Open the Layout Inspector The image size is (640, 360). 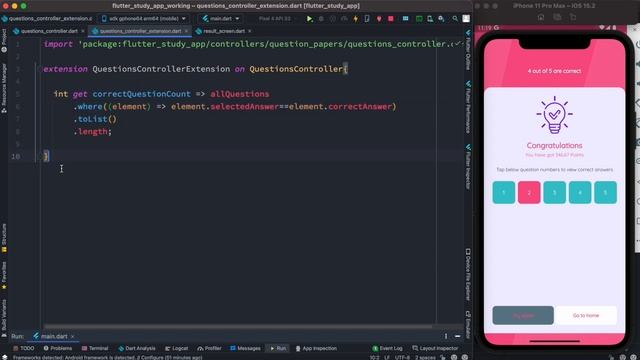coord(436,348)
